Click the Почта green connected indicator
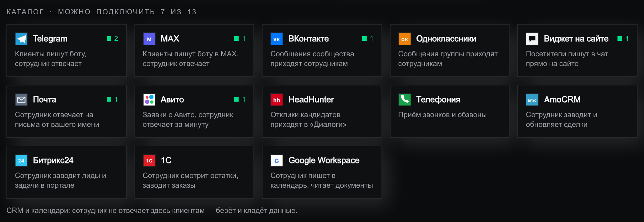644x222 pixels. pos(109,99)
